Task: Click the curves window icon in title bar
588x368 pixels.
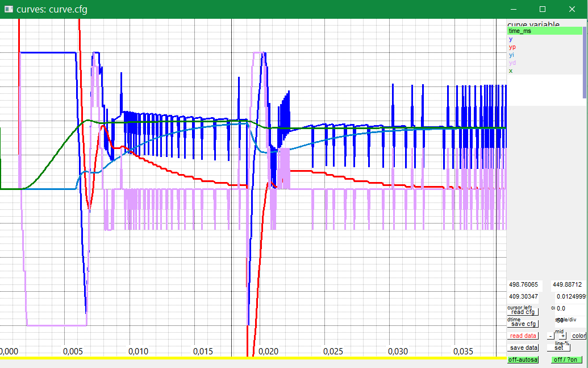Action: coord(9,9)
